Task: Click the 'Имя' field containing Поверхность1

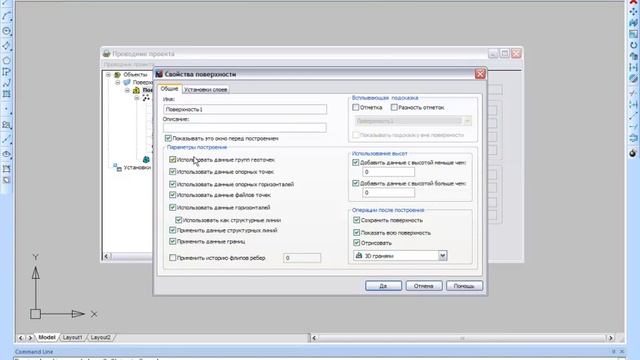Action: point(245,109)
